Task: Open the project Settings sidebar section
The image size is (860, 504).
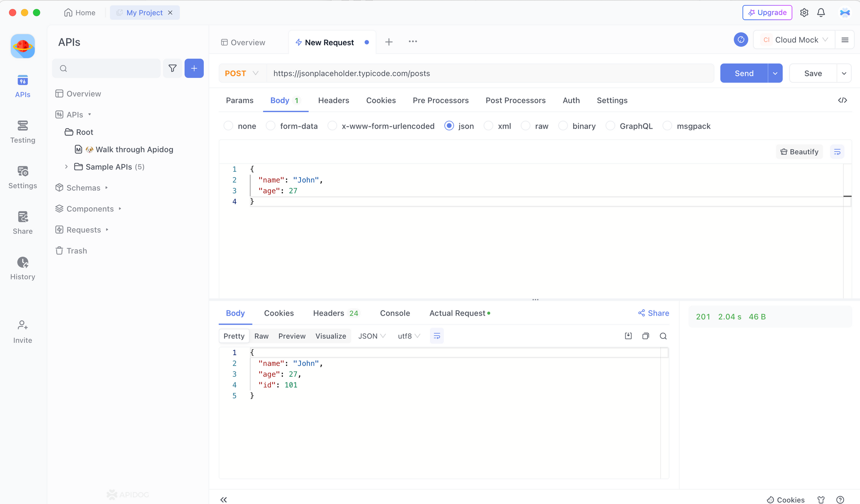Action: [23, 178]
